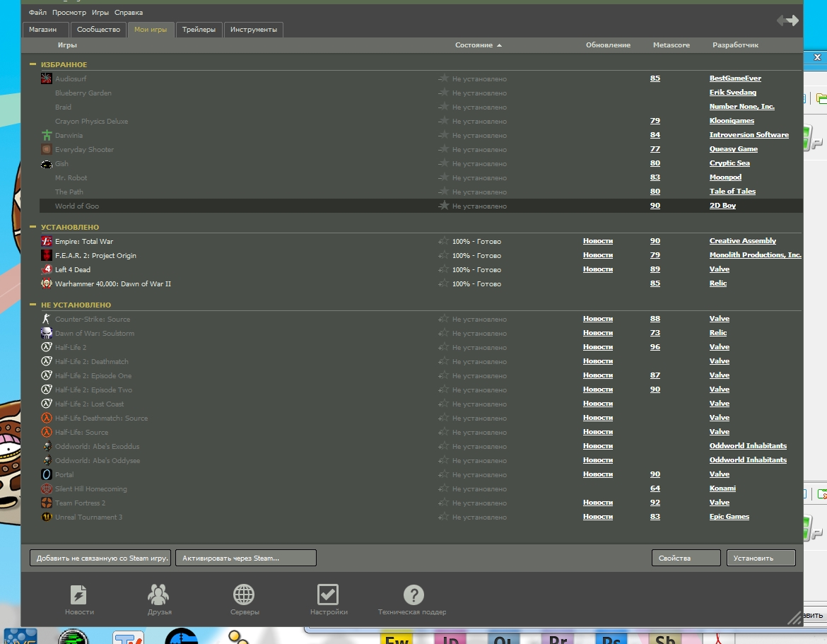The width and height of the screenshot is (827, 644).
Task: Select the Crayon Physics Deluxe row
Action: click(421, 121)
